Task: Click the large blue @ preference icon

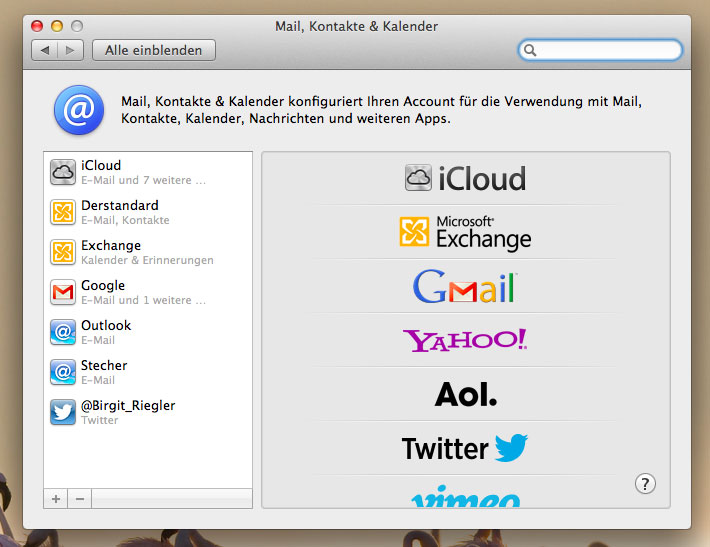Action: point(79,110)
